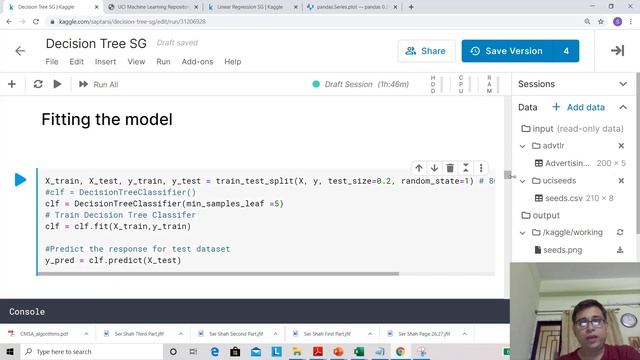This screenshot has width=640, height=360.
Task: Open Chrome profile avatar
Action: point(617,22)
